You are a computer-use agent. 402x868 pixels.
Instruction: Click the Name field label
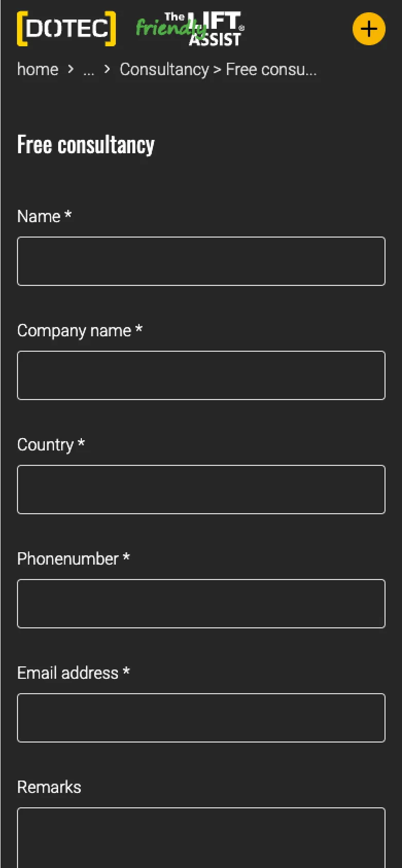click(x=39, y=216)
